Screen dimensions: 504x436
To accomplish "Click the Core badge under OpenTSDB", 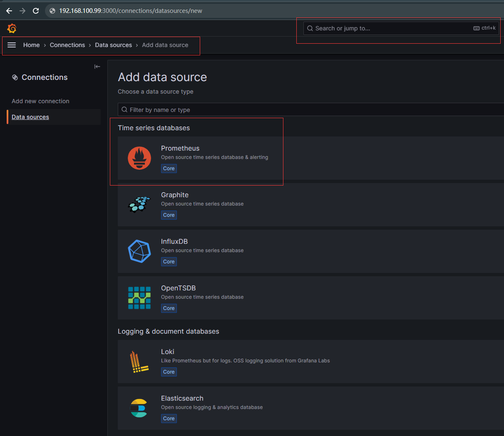I will pos(169,308).
